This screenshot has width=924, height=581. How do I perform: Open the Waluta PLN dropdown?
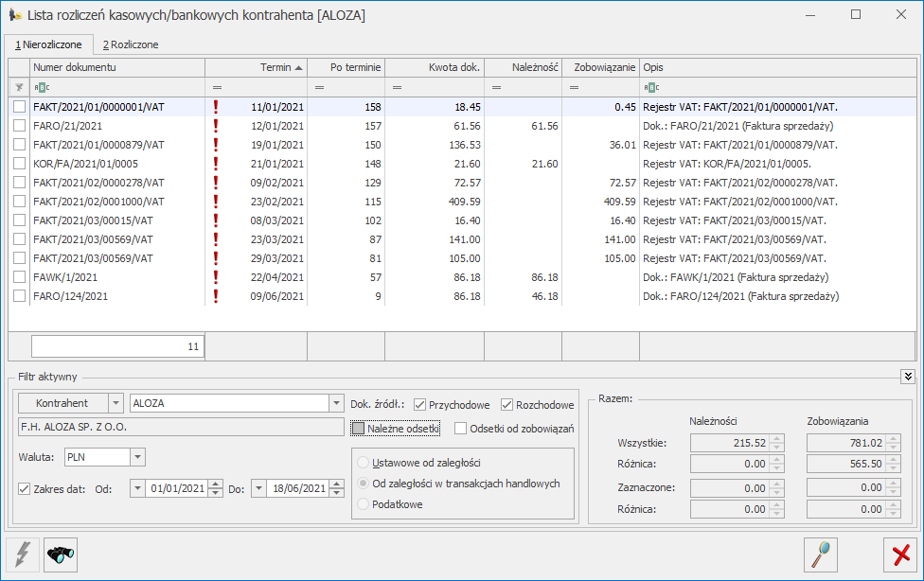[x=137, y=457]
